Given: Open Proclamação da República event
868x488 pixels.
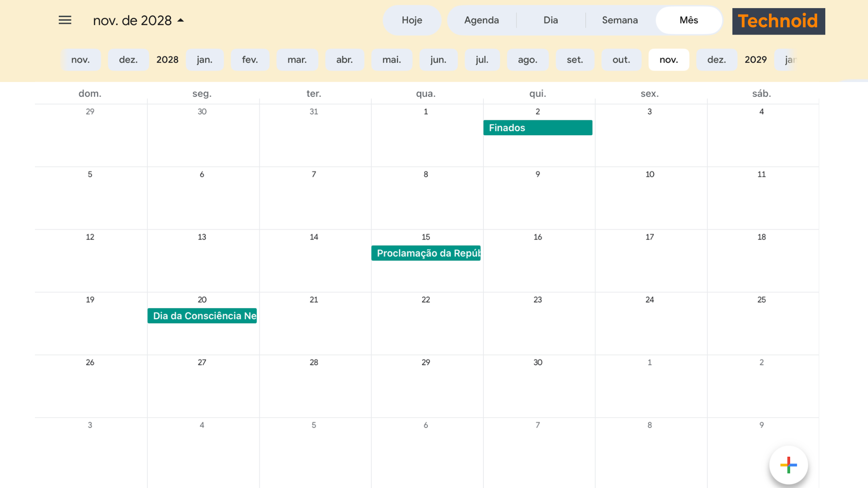Looking at the screenshot, I should point(426,253).
